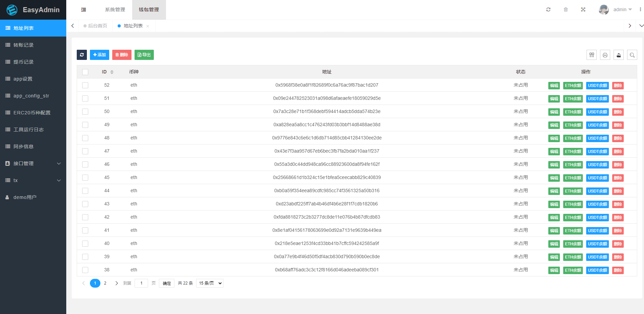
Task: Toggle fullscreen via the expand icon
Action: [583, 9]
